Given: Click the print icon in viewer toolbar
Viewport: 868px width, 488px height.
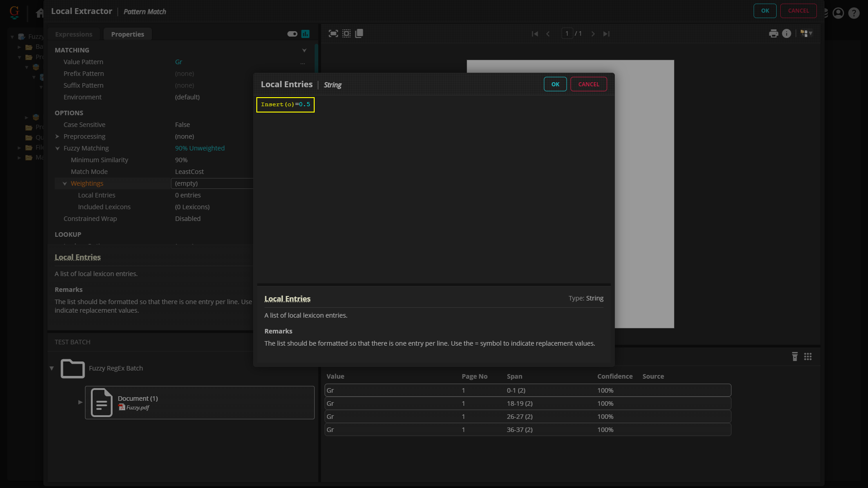Looking at the screenshot, I should [774, 33].
